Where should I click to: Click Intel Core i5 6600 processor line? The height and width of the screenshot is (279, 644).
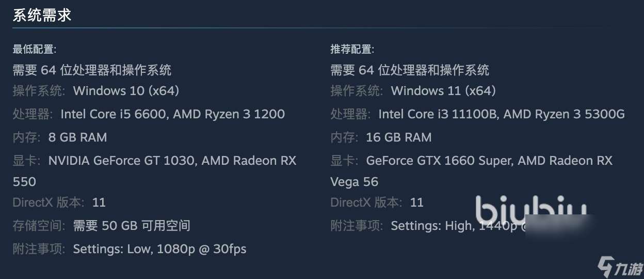[x=172, y=114]
